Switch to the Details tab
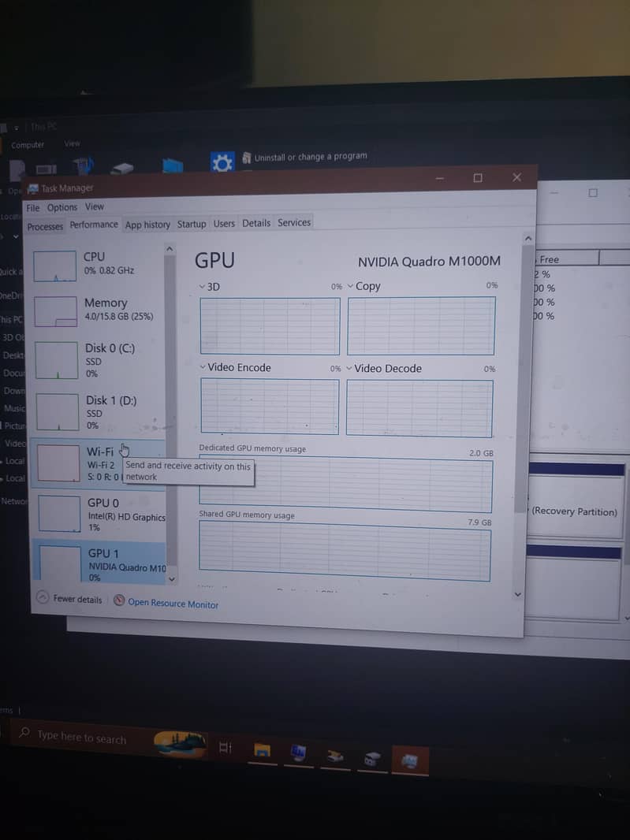This screenshot has height=840, width=630. (255, 223)
